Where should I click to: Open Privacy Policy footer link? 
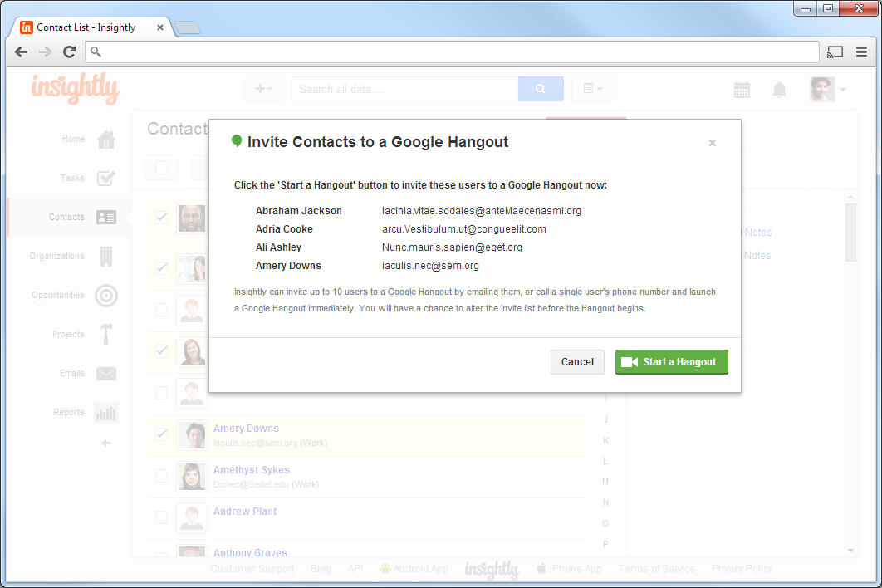742,569
